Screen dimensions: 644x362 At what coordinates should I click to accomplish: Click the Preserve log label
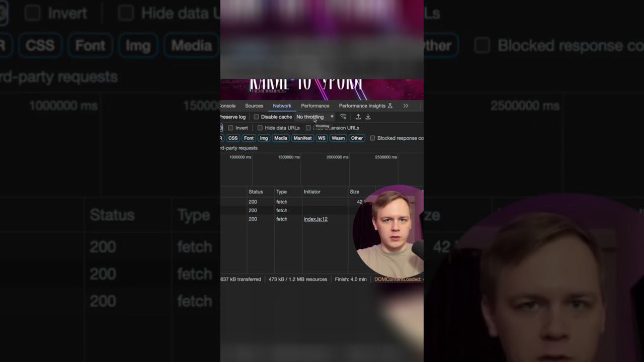coord(233,117)
